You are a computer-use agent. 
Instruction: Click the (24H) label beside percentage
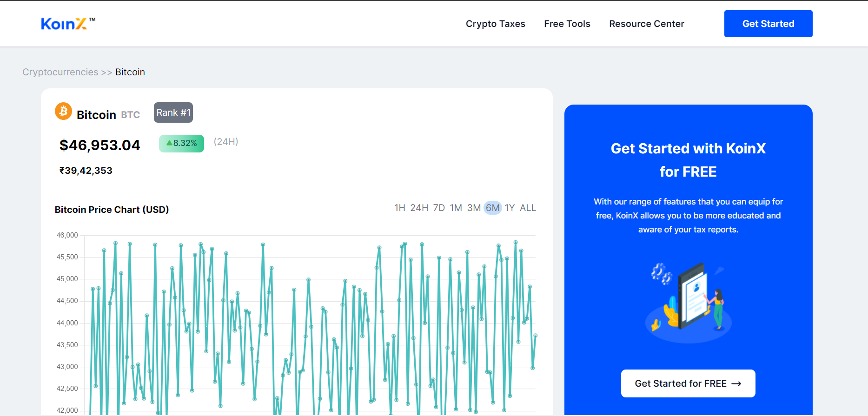pyautogui.click(x=226, y=142)
